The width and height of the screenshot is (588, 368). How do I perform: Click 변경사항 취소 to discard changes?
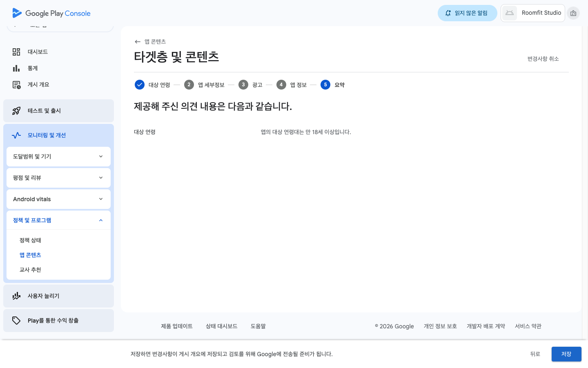point(543,59)
